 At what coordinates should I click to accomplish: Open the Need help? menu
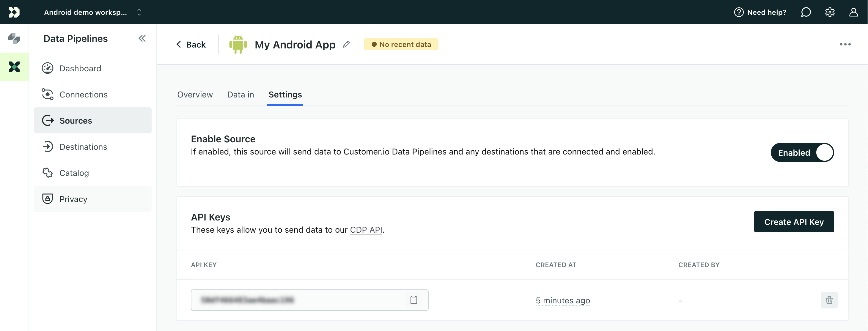pyautogui.click(x=760, y=12)
